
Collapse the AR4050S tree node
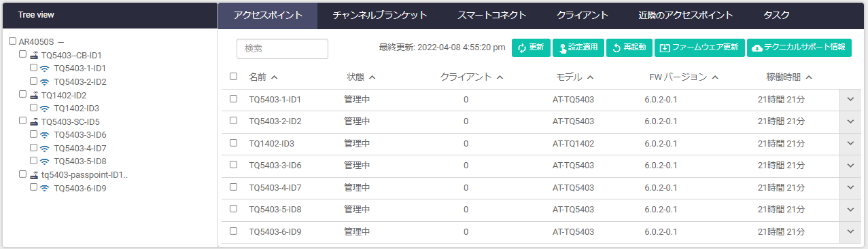pos(61,42)
